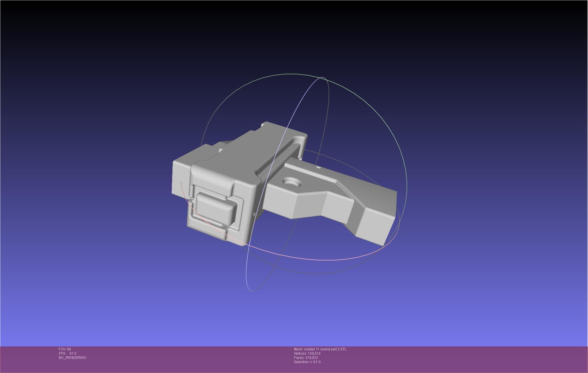The width and height of the screenshot is (588, 373).
Task: Click the gray 3D mesh model in viewport
Action: (284, 184)
